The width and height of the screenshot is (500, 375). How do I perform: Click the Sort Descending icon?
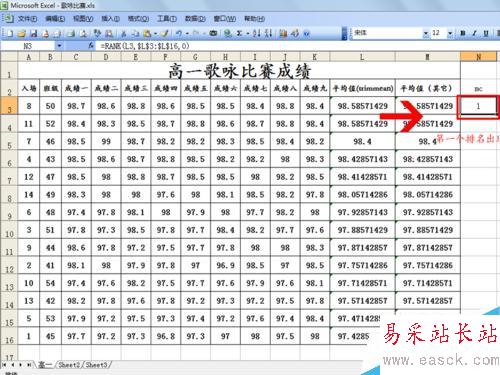click(268, 33)
